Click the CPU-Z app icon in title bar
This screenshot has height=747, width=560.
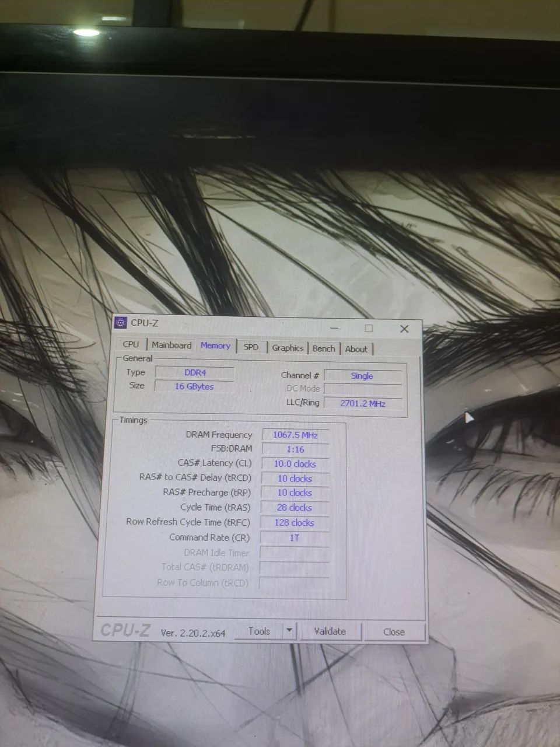pos(121,323)
